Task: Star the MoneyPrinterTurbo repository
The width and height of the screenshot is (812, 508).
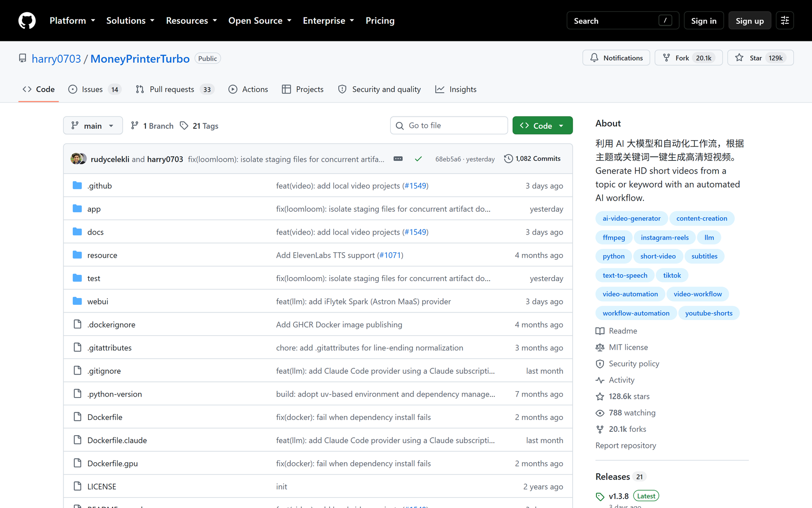Action: pos(760,58)
